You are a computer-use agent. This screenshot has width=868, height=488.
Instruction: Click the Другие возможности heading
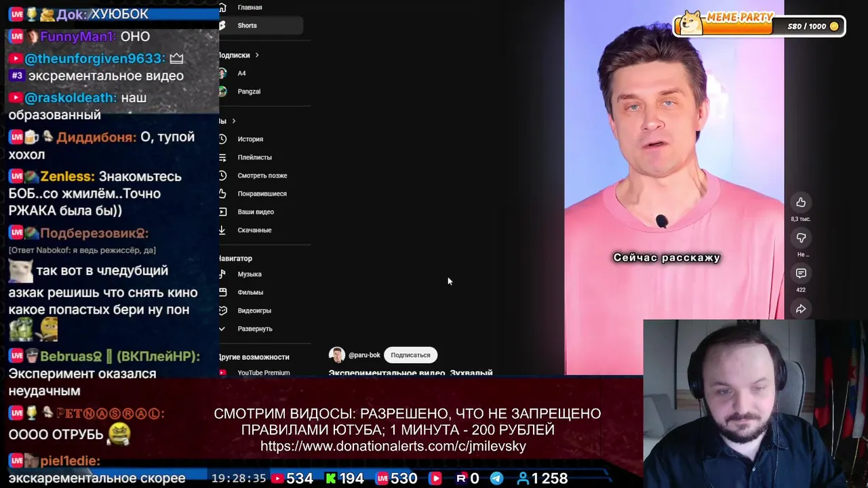(x=254, y=357)
